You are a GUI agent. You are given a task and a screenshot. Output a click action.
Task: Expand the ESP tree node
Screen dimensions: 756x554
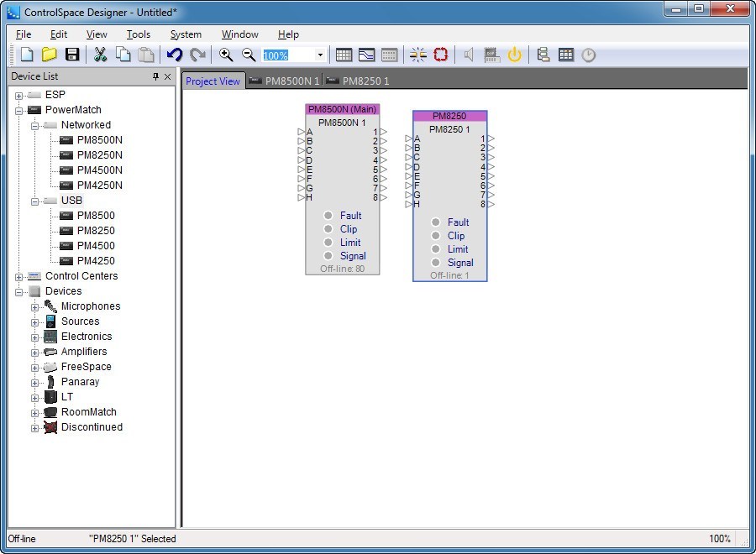(x=18, y=96)
